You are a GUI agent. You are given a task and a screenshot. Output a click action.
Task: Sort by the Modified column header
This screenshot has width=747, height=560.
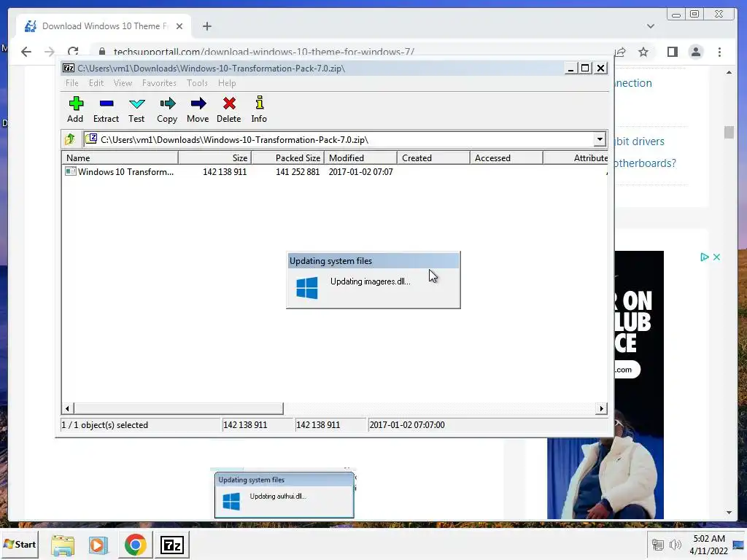click(x=360, y=157)
